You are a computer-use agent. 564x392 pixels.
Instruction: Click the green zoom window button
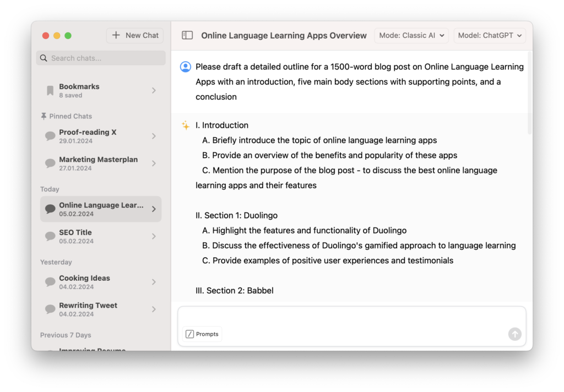(68, 36)
